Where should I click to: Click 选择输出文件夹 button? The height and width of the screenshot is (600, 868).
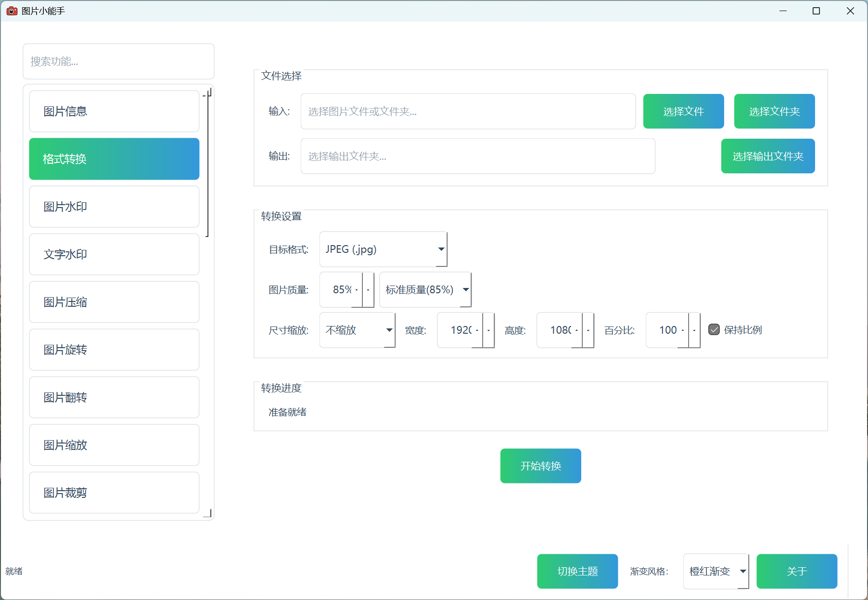coord(767,157)
